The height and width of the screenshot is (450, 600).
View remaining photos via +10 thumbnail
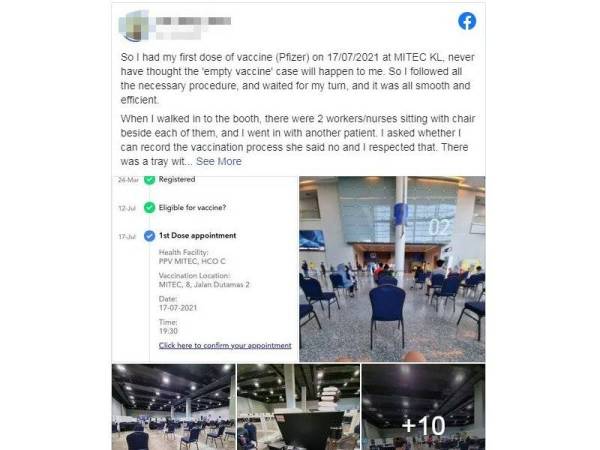[x=424, y=407]
